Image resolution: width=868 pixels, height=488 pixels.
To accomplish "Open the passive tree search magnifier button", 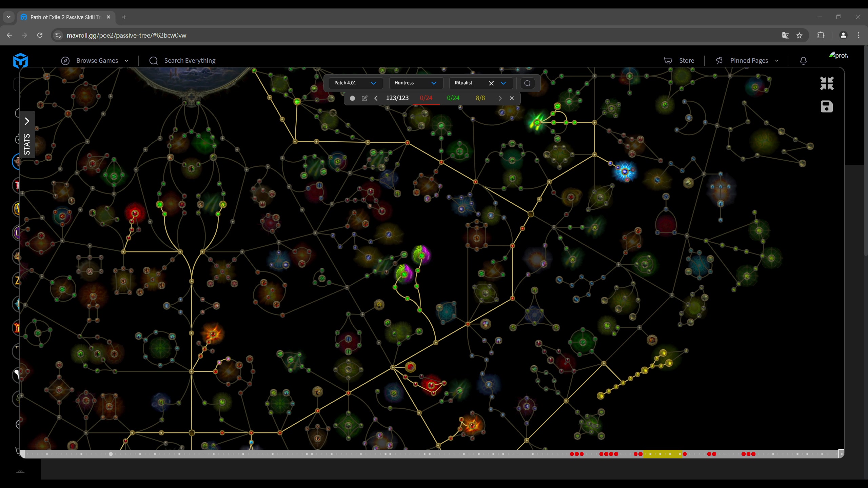I will (x=527, y=83).
